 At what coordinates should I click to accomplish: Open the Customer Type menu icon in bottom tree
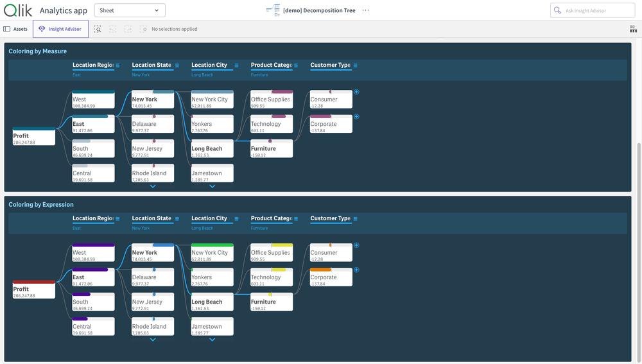pyautogui.click(x=355, y=219)
